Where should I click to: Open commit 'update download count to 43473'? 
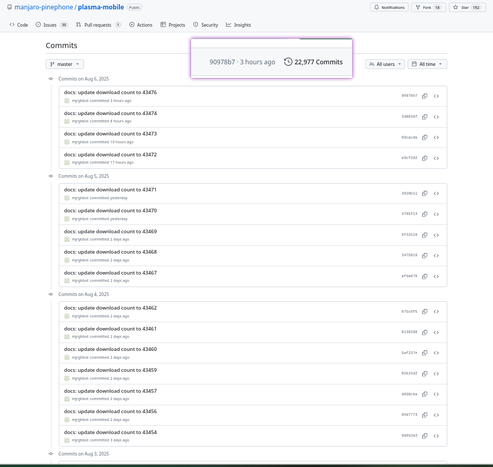click(x=110, y=134)
